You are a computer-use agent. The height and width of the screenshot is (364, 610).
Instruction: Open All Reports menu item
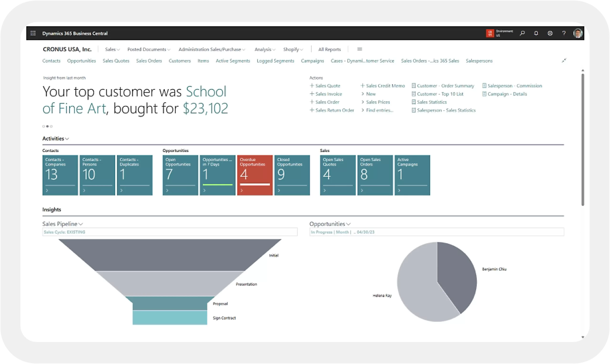[329, 49]
